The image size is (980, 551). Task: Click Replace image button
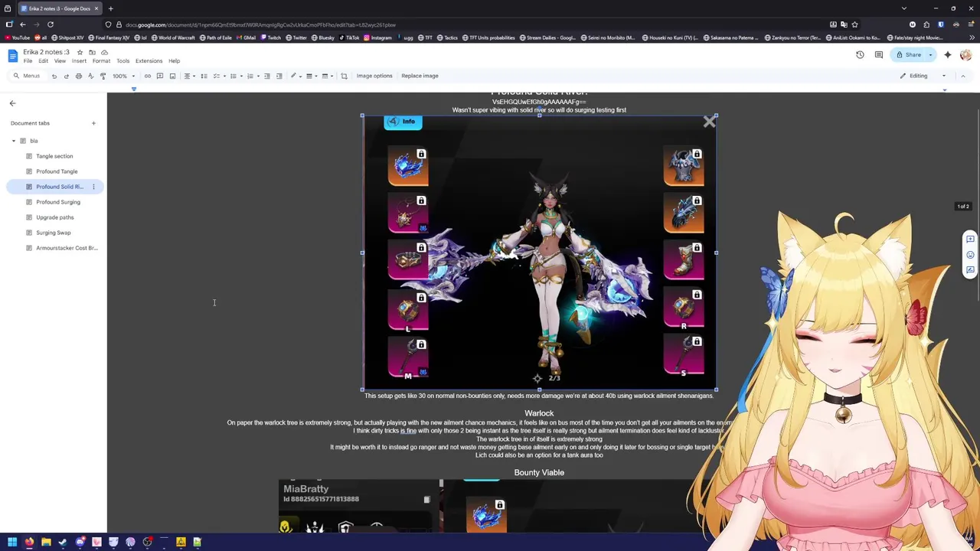click(x=420, y=76)
